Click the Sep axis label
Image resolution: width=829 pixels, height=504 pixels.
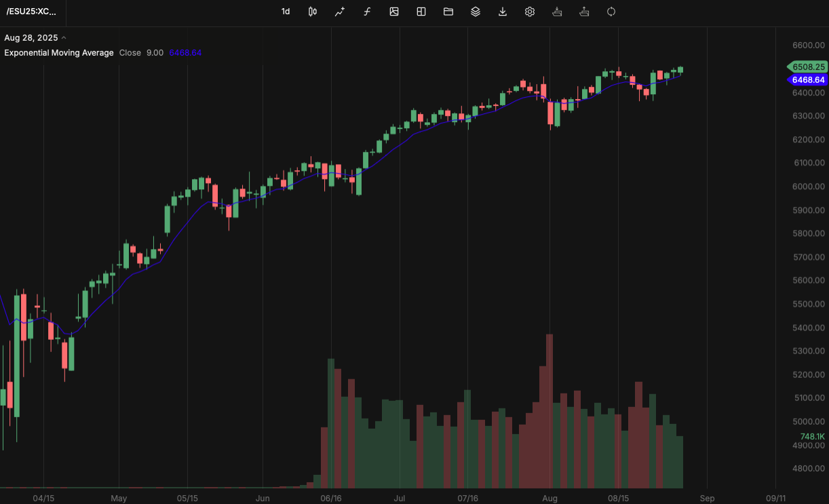[x=707, y=497]
